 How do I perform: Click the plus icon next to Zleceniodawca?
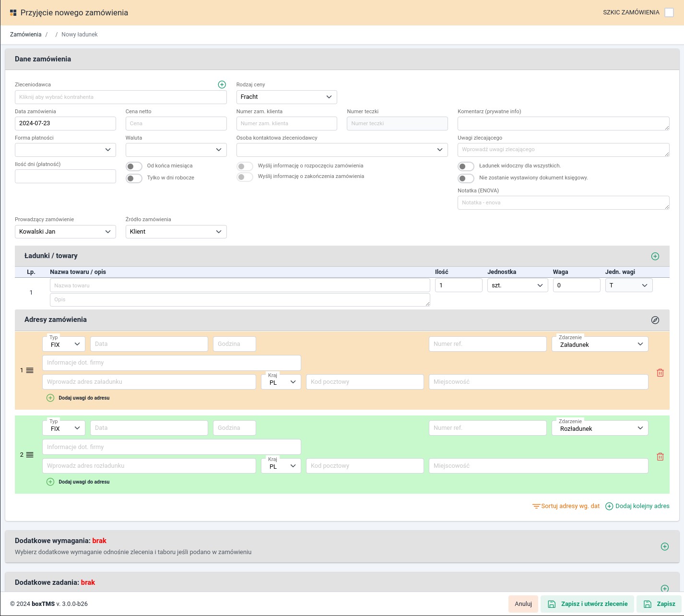222,84
